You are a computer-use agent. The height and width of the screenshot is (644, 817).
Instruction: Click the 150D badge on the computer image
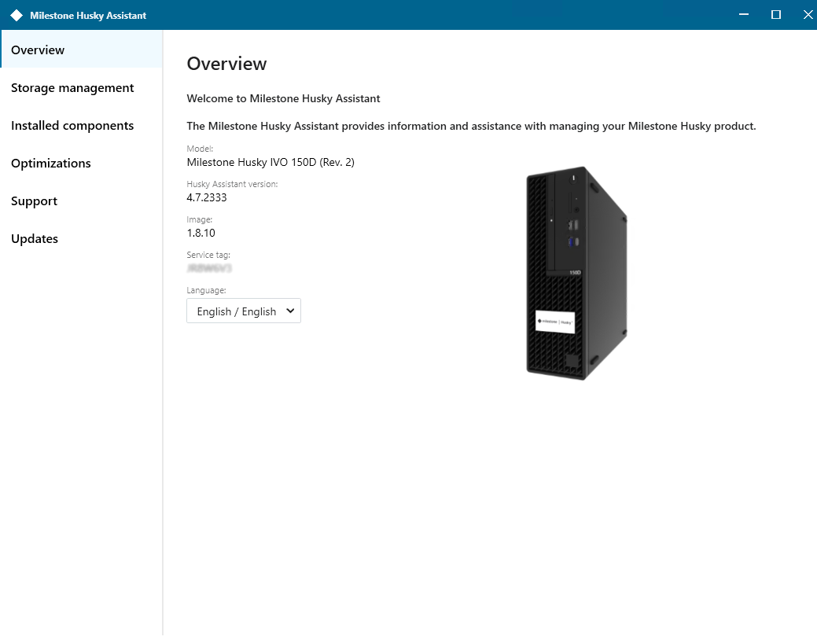[574, 273]
